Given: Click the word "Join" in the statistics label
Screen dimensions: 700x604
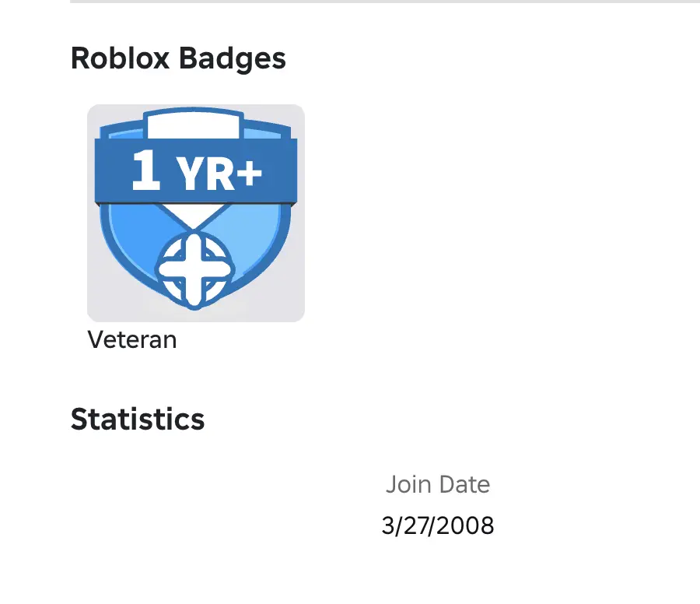Looking at the screenshot, I should (408, 485).
